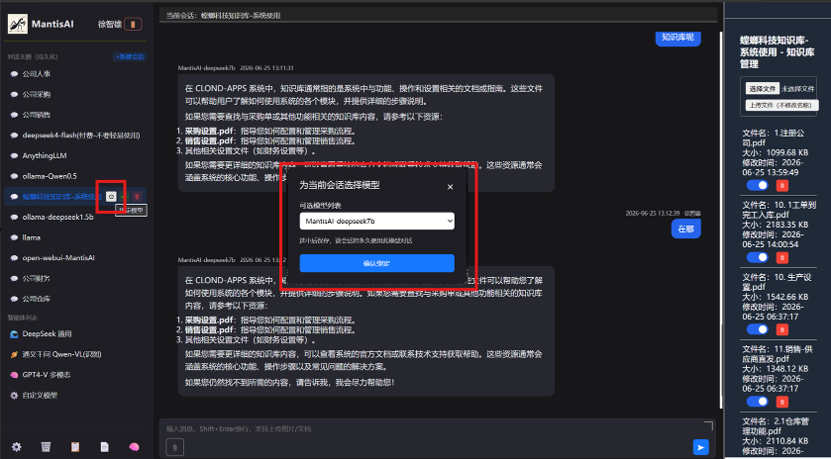This screenshot has width=831, height=459.
Task: Click the 选择文件 choose file button
Action: (x=763, y=89)
